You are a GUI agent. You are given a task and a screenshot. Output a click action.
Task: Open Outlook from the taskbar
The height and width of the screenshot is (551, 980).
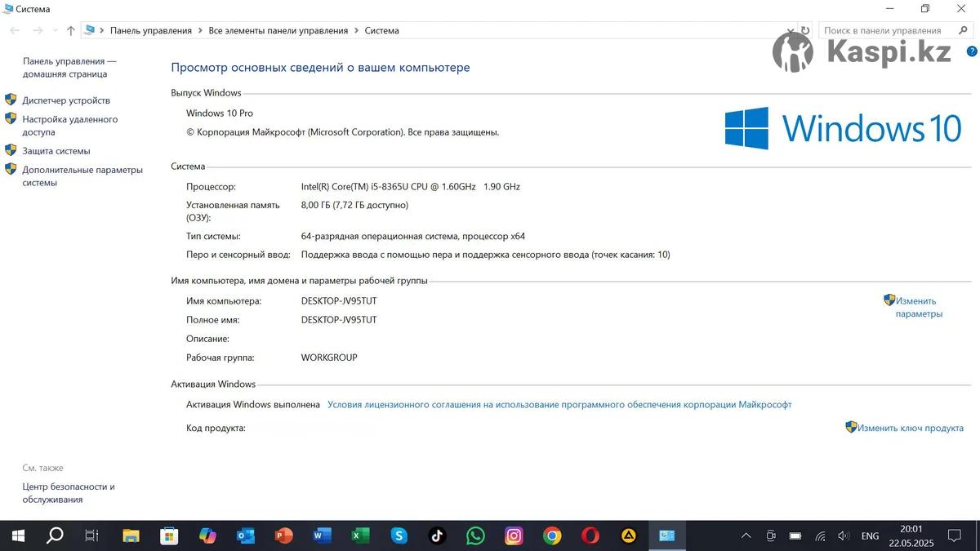click(x=245, y=536)
